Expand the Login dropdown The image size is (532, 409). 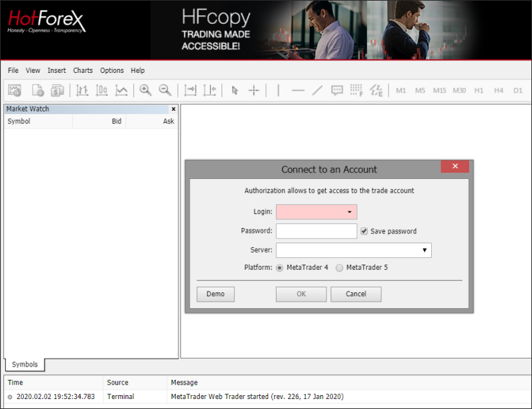pyautogui.click(x=350, y=212)
